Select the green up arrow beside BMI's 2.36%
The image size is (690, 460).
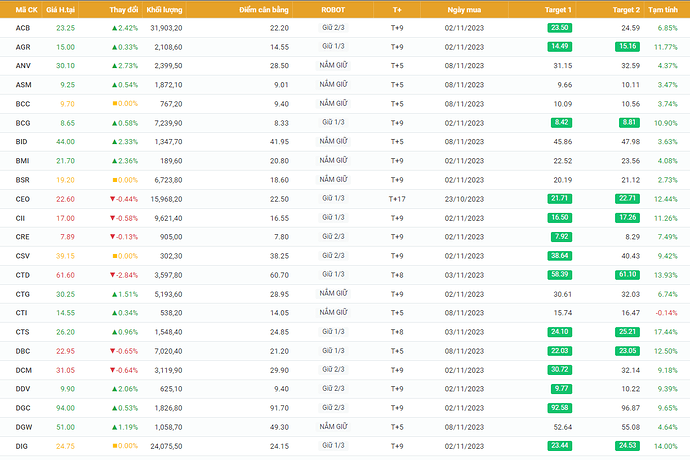[115, 161]
